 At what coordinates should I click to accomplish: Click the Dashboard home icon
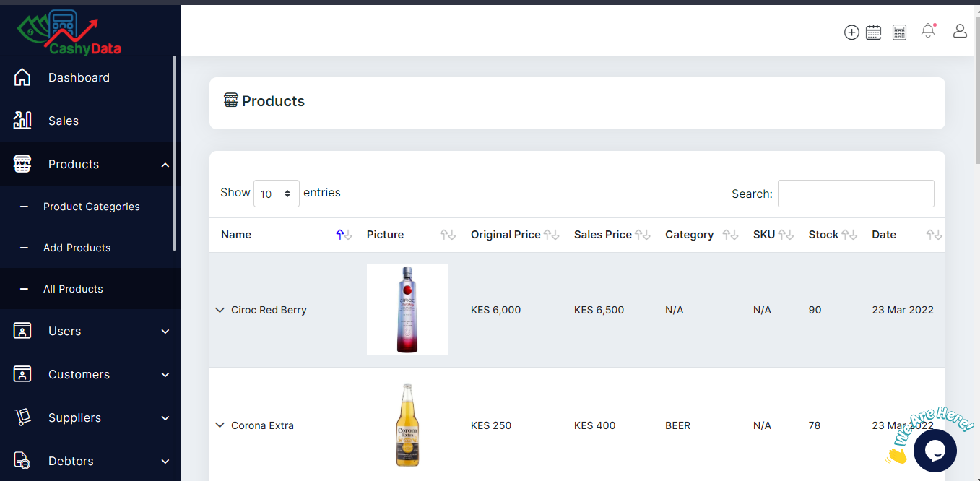pyautogui.click(x=22, y=77)
